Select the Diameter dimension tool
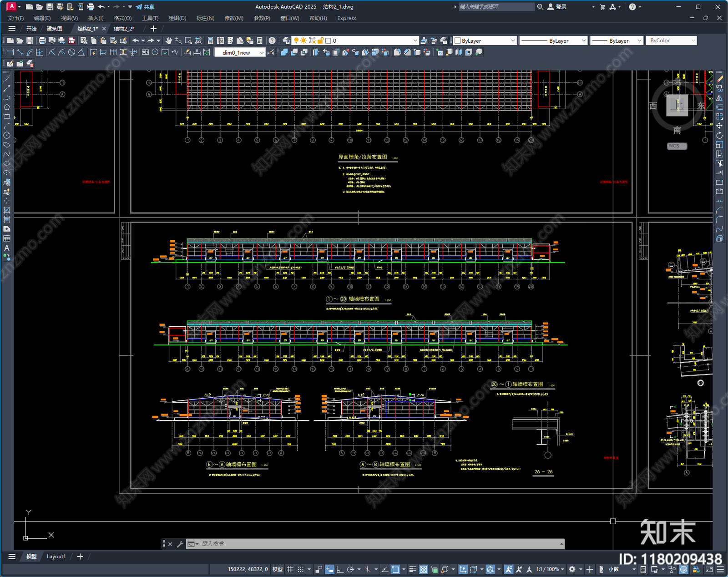This screenshot has width=728, height=577. coord(71,52)
